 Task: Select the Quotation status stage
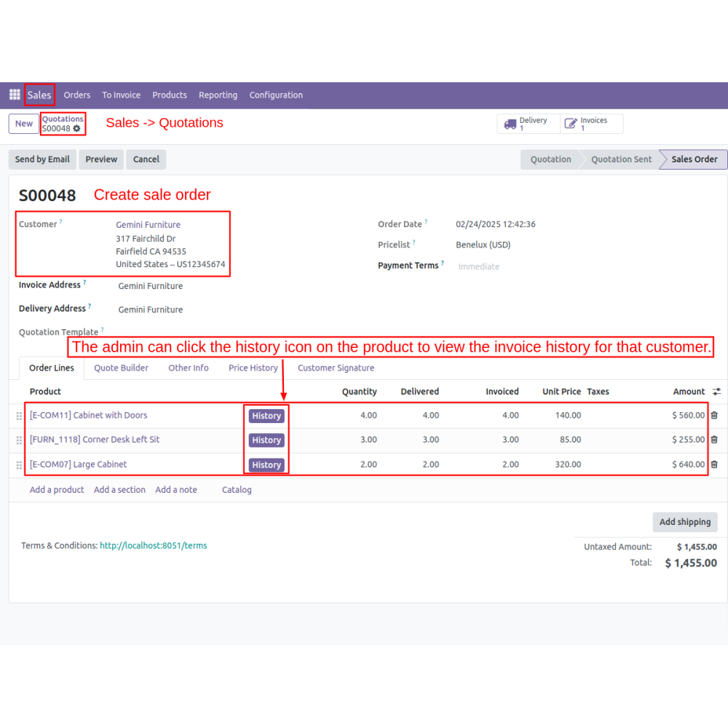tap(550, 159)
